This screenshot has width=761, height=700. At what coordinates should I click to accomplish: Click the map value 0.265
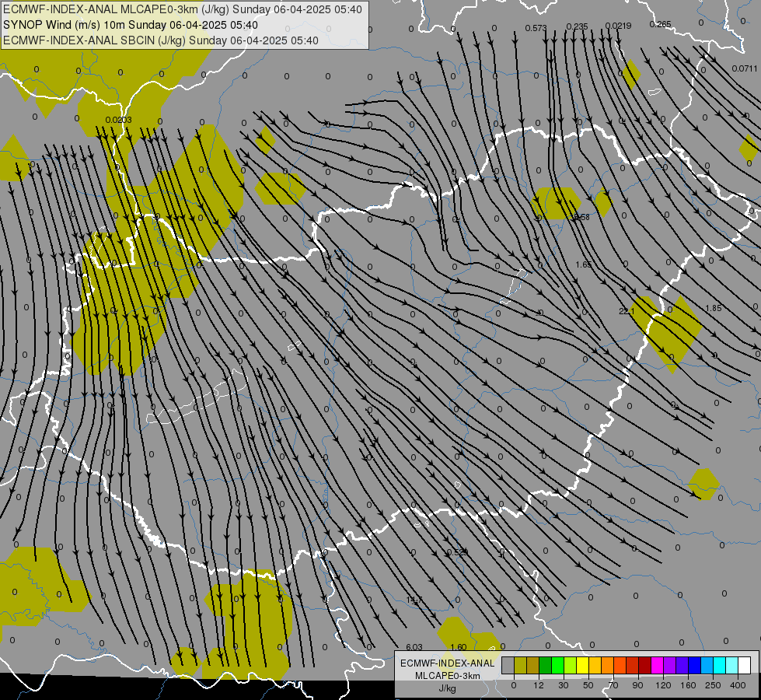coord(660,24)
